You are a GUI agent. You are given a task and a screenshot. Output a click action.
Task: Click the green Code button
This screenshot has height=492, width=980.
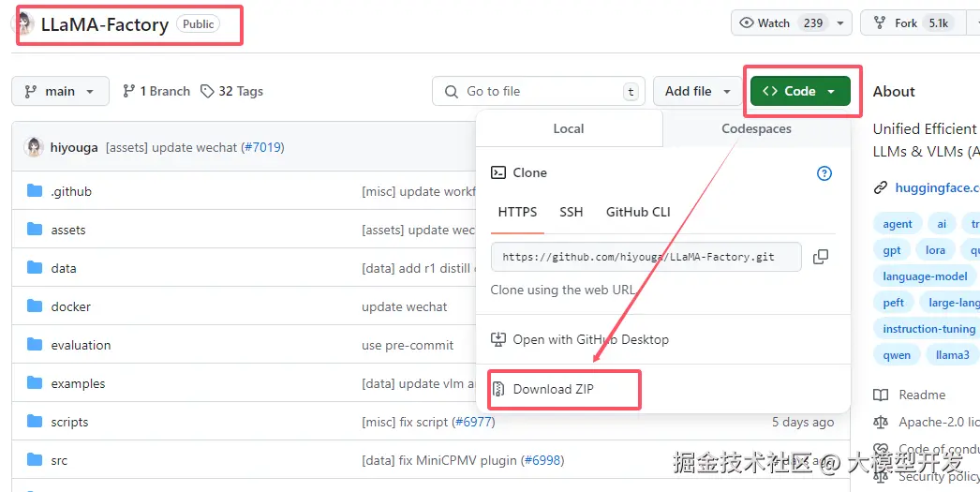tap(800, 91)
